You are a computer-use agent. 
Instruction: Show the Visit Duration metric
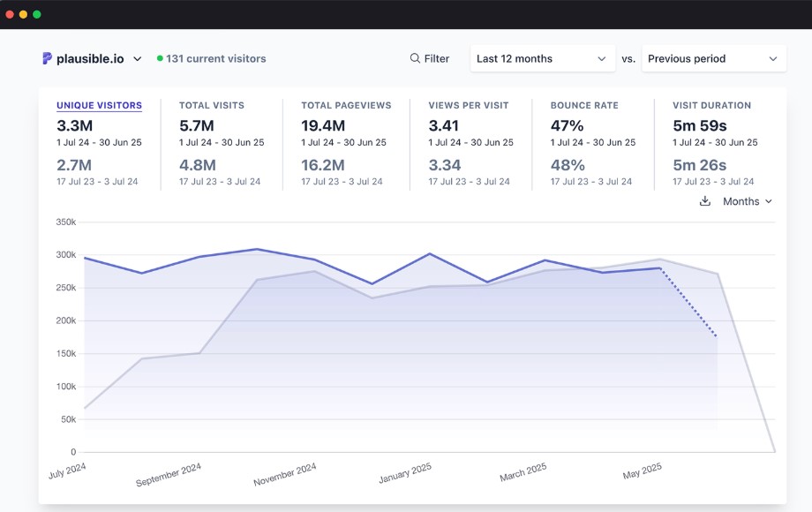tap(711, 105)
